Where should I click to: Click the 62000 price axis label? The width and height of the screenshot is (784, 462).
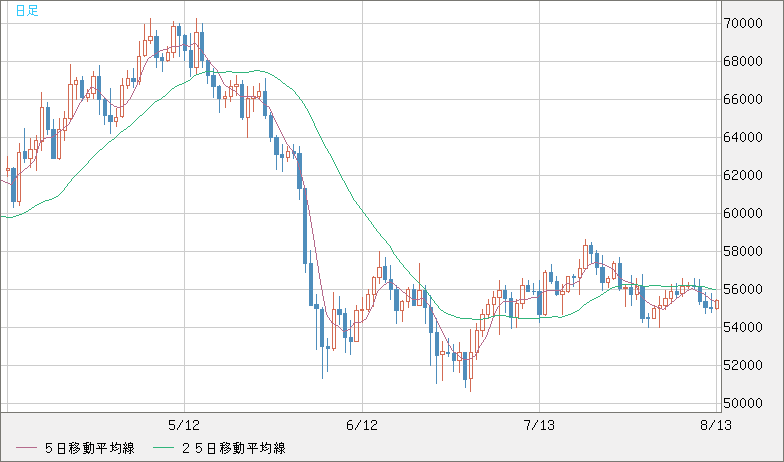pos(742,176)
